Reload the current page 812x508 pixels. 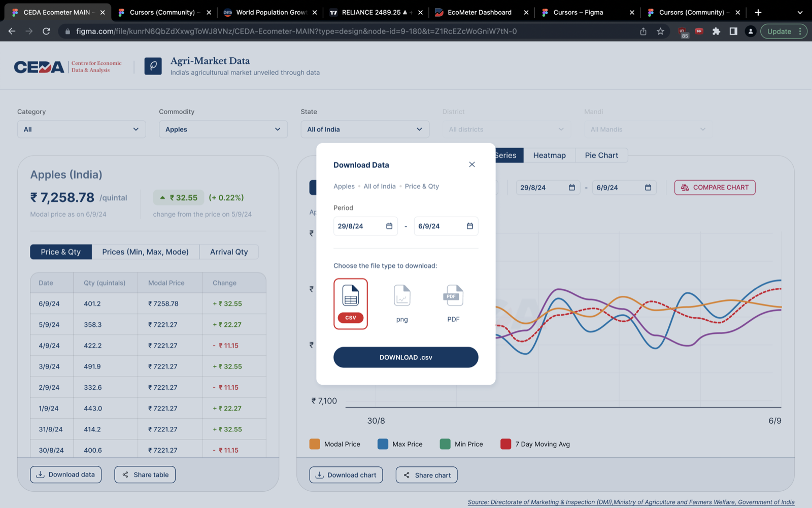pyautogui.click(x=46, y=31)
